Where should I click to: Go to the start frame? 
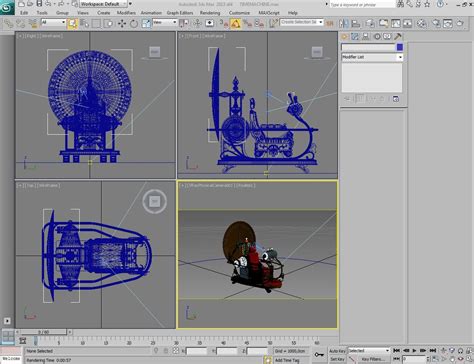pos(396,350)
